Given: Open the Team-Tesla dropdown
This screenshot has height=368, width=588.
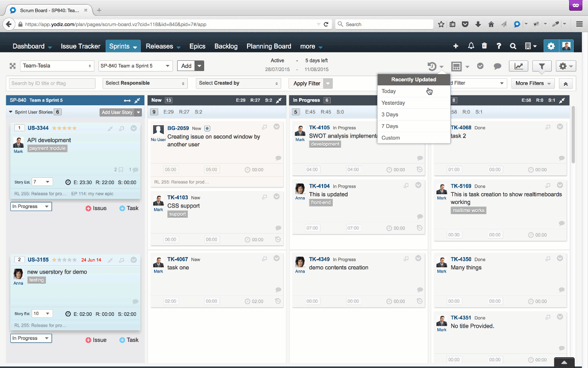Looking at the screenshot, I should pos(57,66).
